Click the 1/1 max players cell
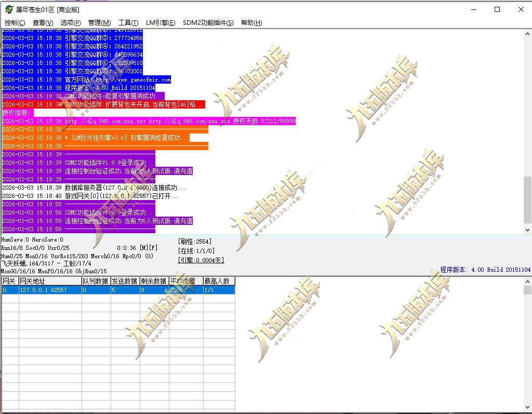Image resolution: width=532 pixels, height=414 pixels. (x=219, y=290)
